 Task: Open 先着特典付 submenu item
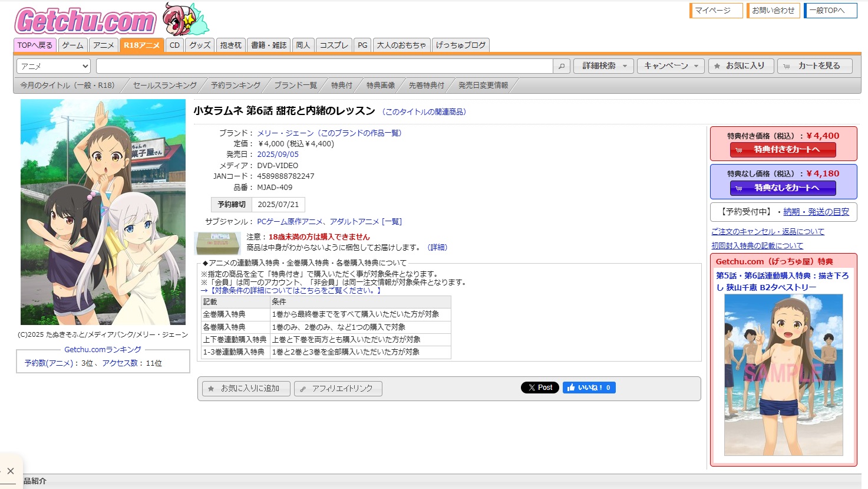pos(427,86)
